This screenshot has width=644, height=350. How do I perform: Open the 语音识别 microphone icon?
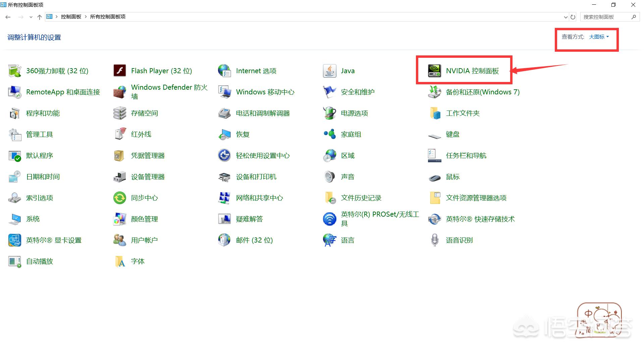pos(434,240)
